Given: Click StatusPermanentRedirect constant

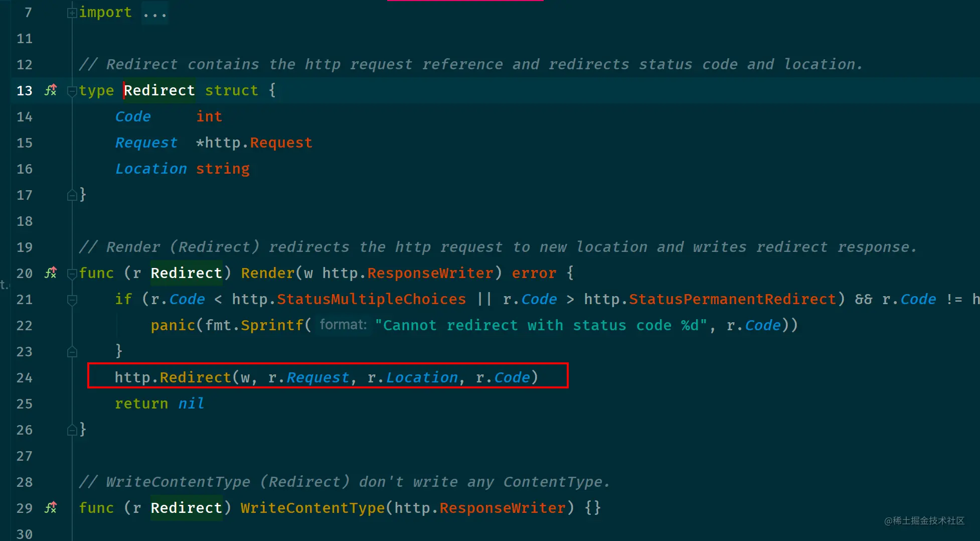Looking at the screenshot, I should (732, 299).
